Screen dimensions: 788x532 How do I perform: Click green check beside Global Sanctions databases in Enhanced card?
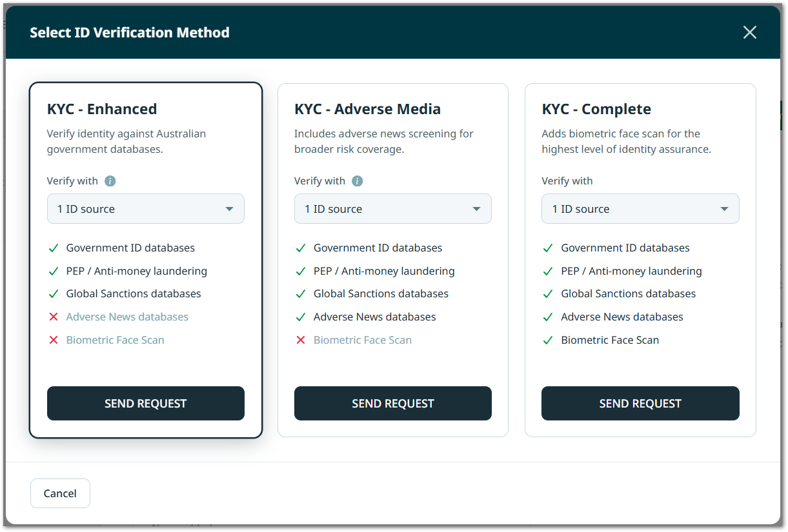54,294
